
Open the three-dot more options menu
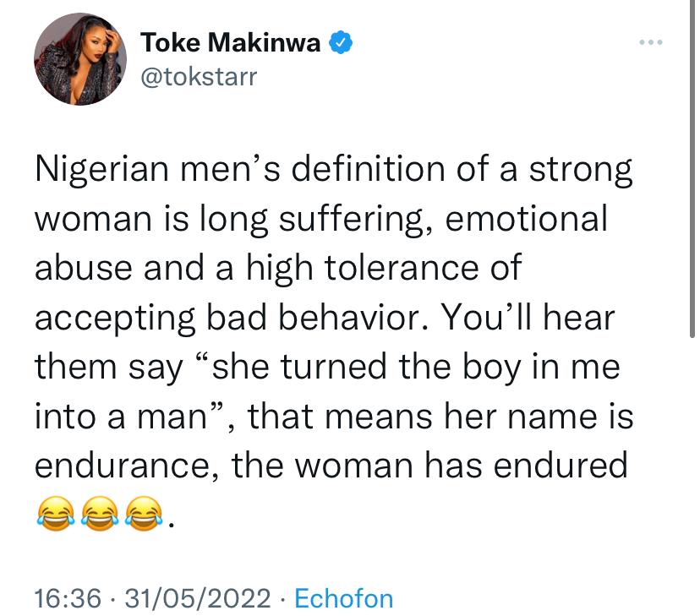[x=650, y=42]
